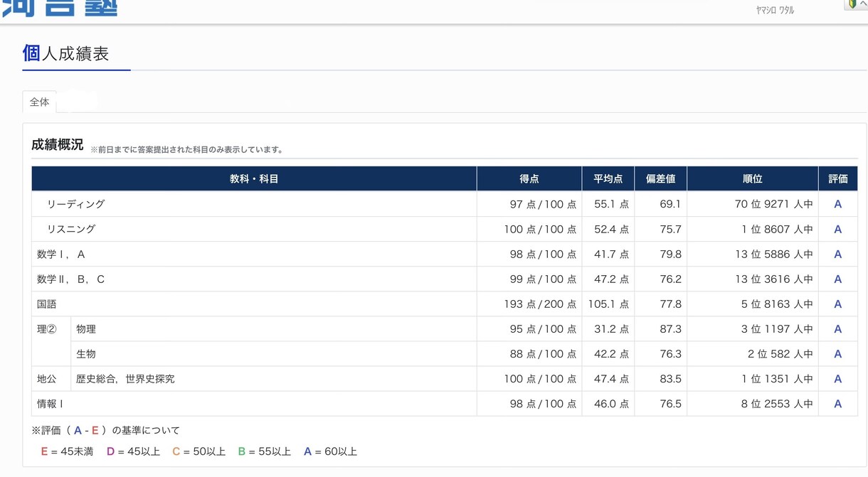Select the リーディング subject row label

75,204
